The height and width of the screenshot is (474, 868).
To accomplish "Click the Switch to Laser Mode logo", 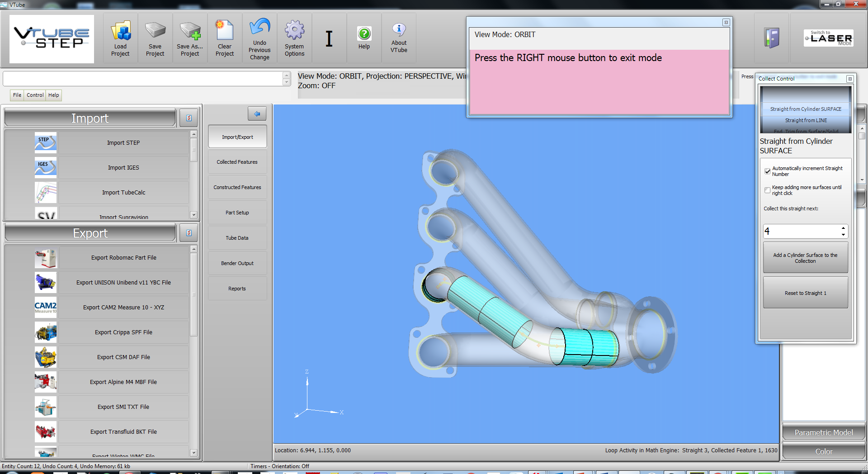I will point(828,38).
